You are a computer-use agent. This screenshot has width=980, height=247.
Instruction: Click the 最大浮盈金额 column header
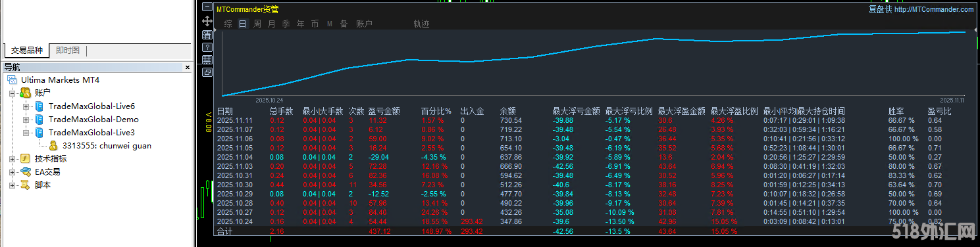click(x=681, y=112)
